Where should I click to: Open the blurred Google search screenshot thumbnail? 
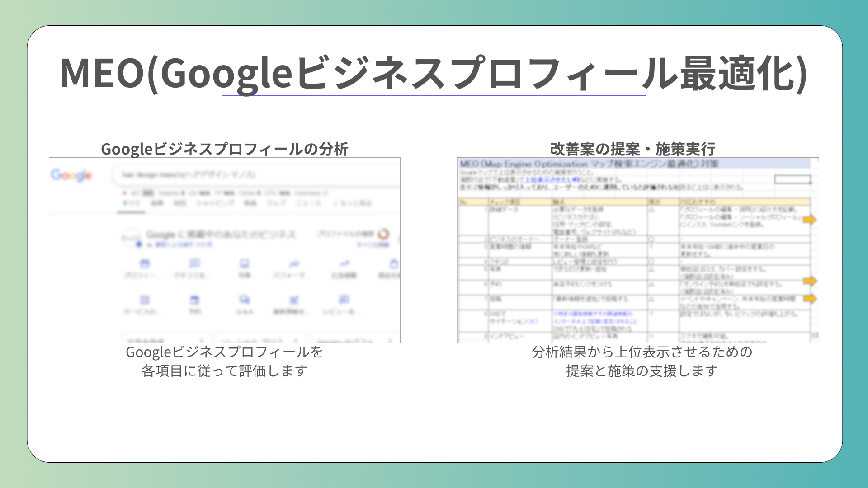(x=225, y=250)
